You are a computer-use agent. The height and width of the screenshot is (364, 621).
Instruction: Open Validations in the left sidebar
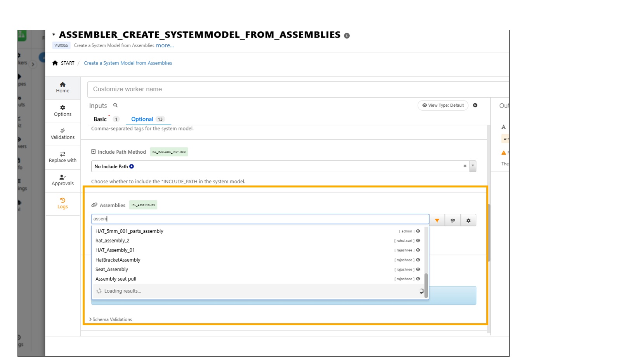[62, 134]
